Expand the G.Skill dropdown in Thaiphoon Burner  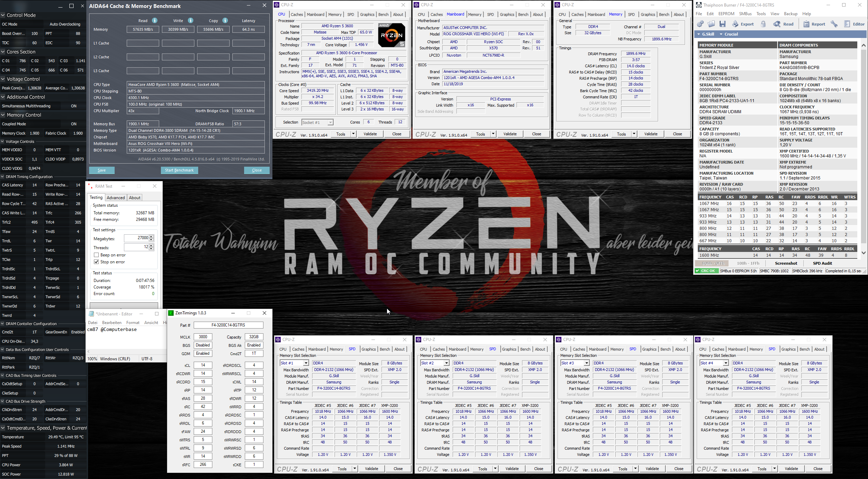[x=699, y=34]
